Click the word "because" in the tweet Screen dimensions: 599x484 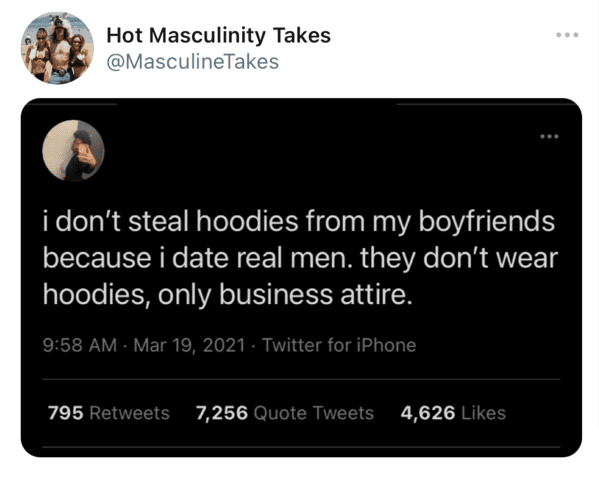click(x=97, y=258)
